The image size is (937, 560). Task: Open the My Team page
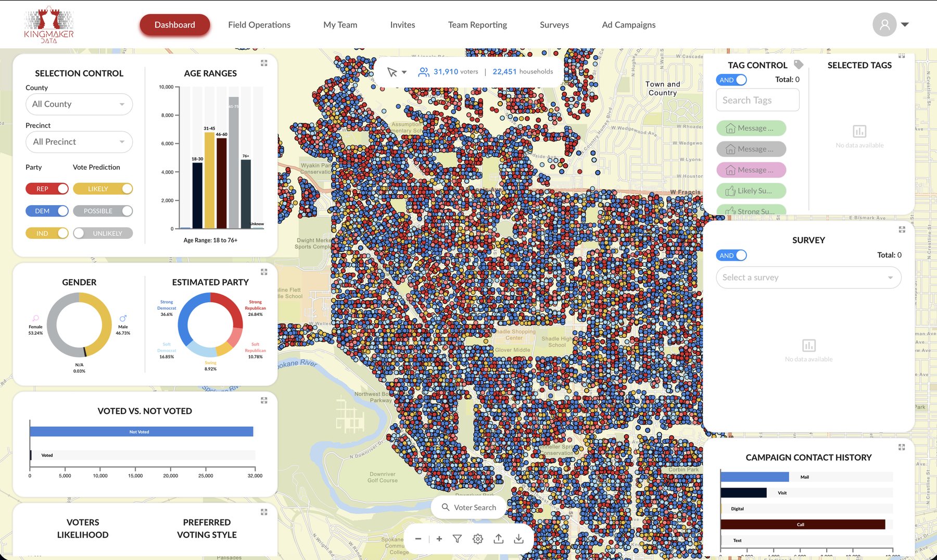[x=340, y=24]
